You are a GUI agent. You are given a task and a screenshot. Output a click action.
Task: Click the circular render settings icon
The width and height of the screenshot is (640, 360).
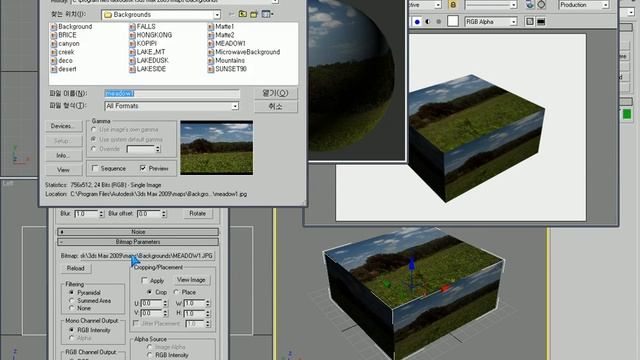pos(541,5)
